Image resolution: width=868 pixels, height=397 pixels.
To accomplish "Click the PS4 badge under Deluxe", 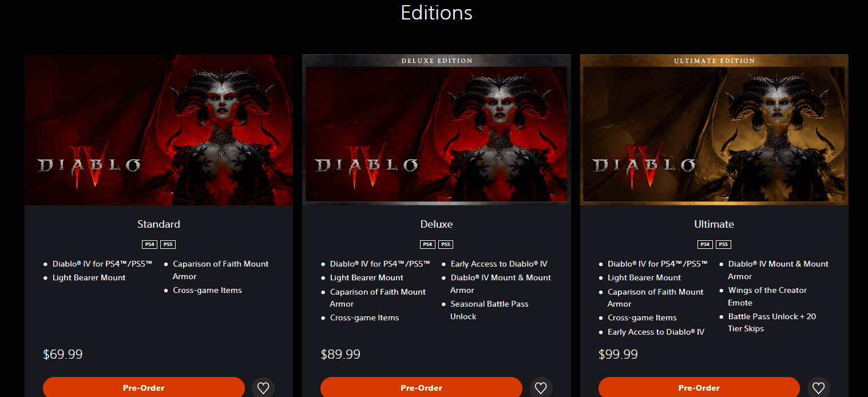I will [x=427, y=244].
